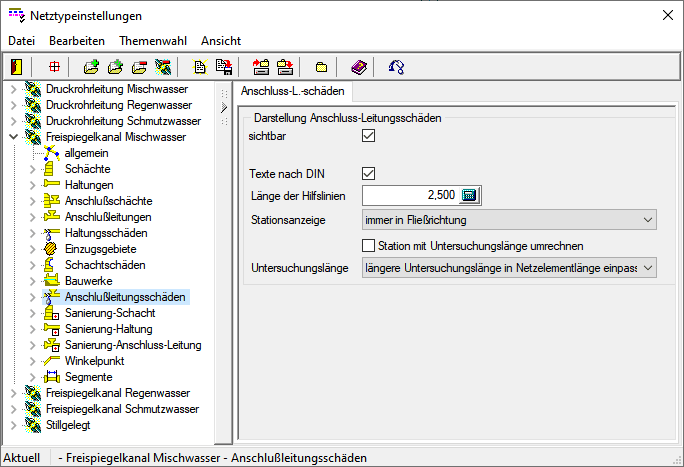Toggle the Texte nach DIN checkbox

(x=368, y=173)
